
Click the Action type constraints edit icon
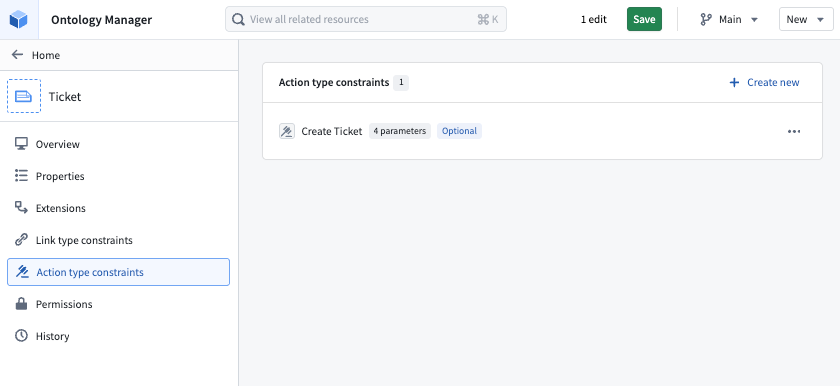tap(21, 272)
